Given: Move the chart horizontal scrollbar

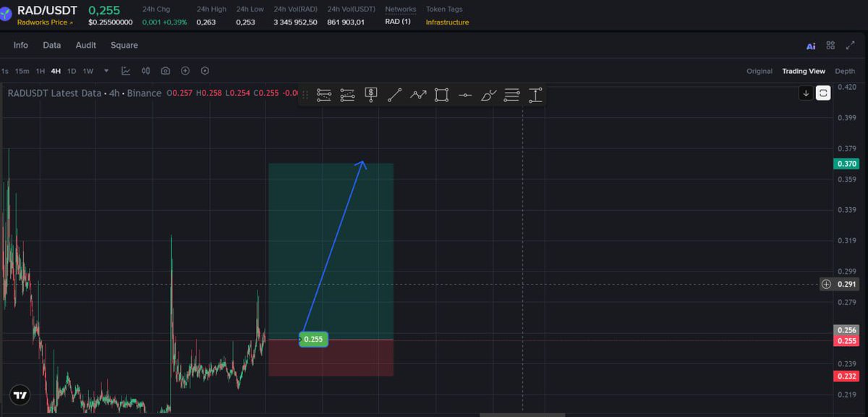Looking at the screenshot, I should (x=522, y=415).
